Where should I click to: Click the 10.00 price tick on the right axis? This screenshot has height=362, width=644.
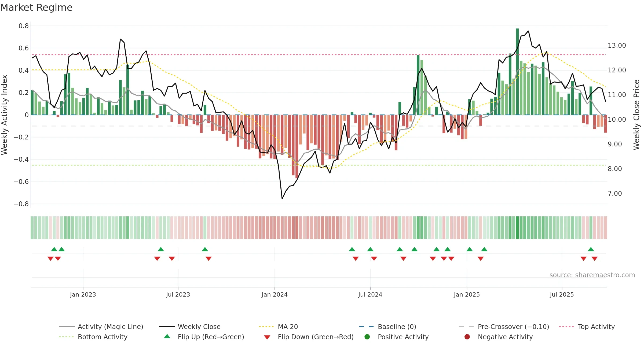pos(617,120)
